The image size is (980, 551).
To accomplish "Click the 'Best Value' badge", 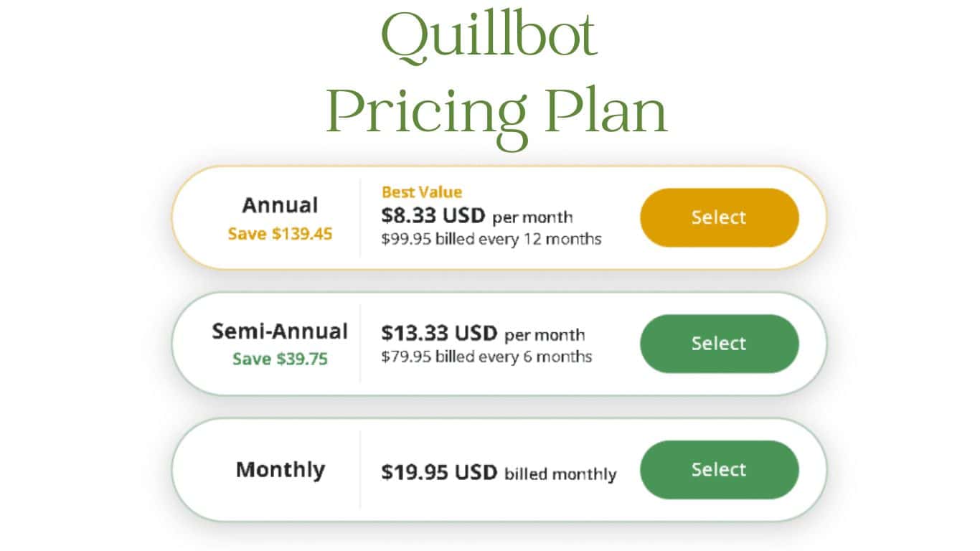I will (420, 192).
